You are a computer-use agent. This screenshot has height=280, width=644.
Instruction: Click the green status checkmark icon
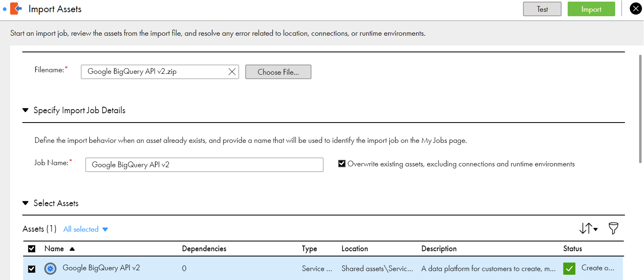pyautogui.click(x=569, y=269)
